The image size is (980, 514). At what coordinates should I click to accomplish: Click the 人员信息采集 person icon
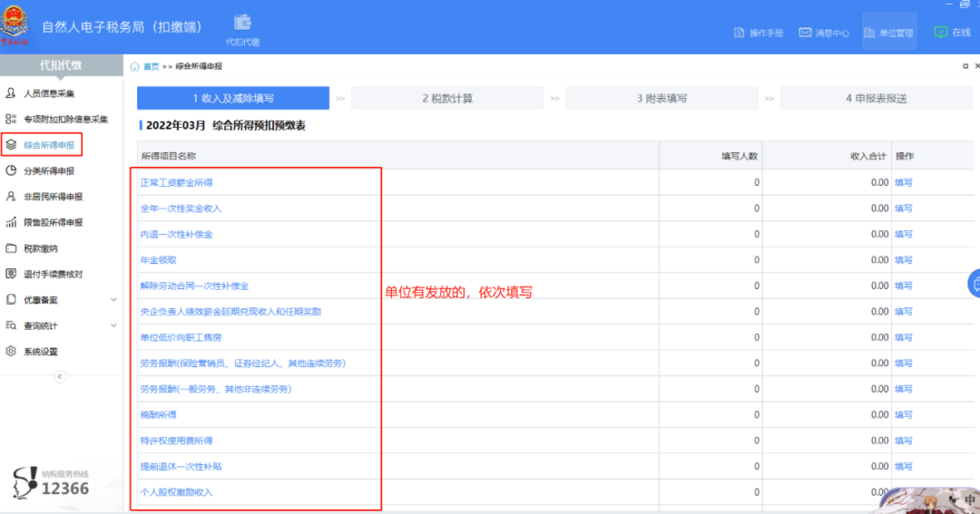point(11,93)
